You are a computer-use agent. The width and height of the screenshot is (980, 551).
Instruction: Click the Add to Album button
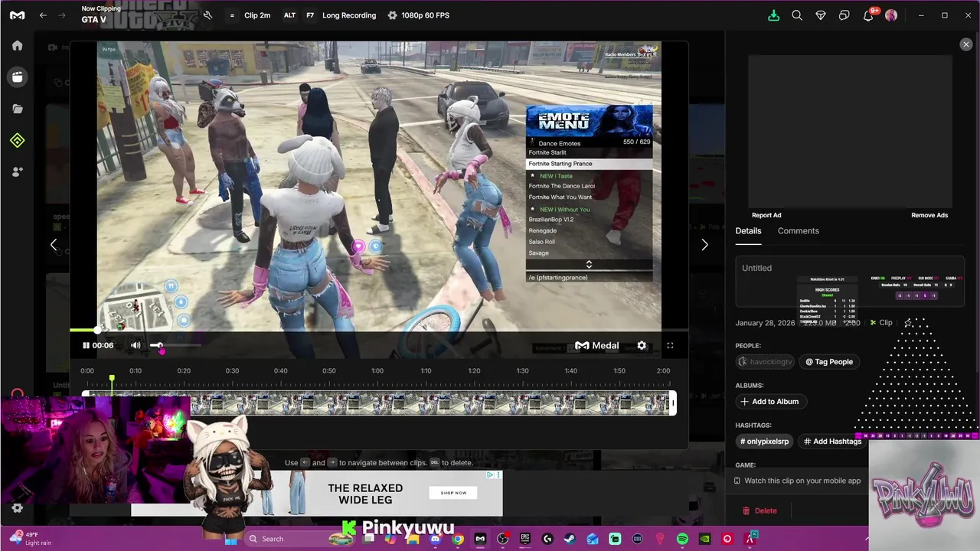770,402
